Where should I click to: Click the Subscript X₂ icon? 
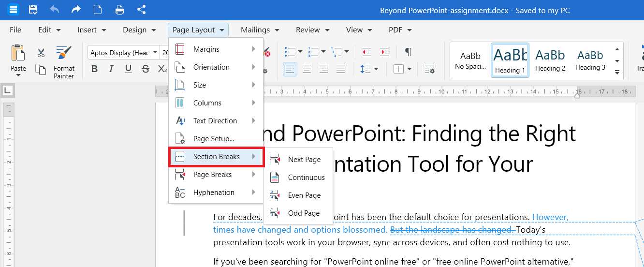coord(162,69)
